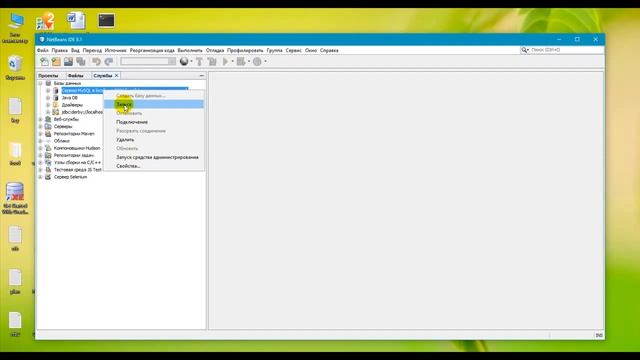Image resolution: width=640 pixels, height=360 pixels.
Task: Click the Open Project toolbar icon
Action: 68,62
